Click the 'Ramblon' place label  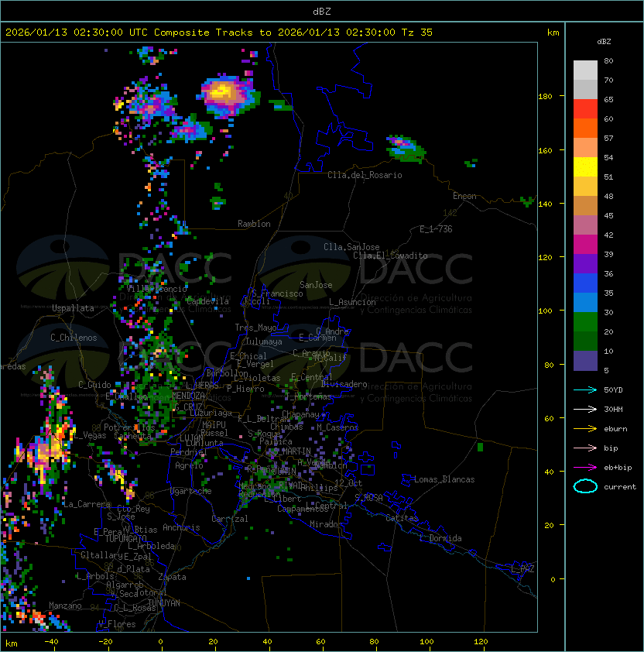point(254,224)
